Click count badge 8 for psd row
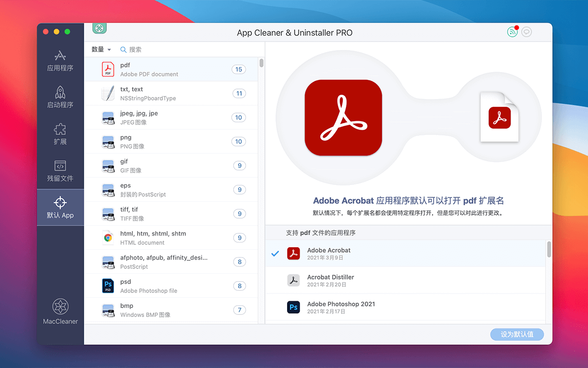Viewport: 588px width, 368px height. pos(240,286)
